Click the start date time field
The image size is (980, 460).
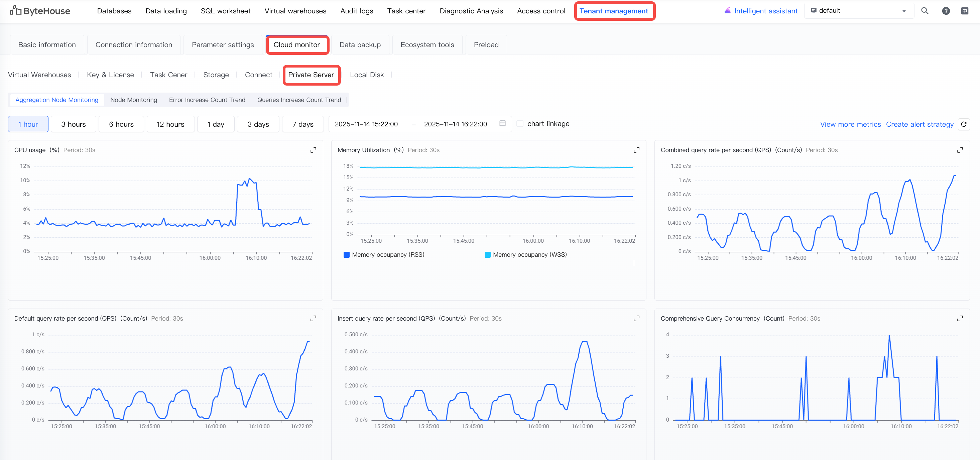point(366,124)
